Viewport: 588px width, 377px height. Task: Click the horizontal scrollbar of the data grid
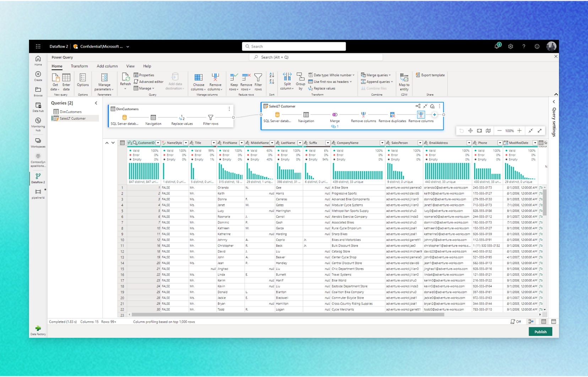pos(288,314)
